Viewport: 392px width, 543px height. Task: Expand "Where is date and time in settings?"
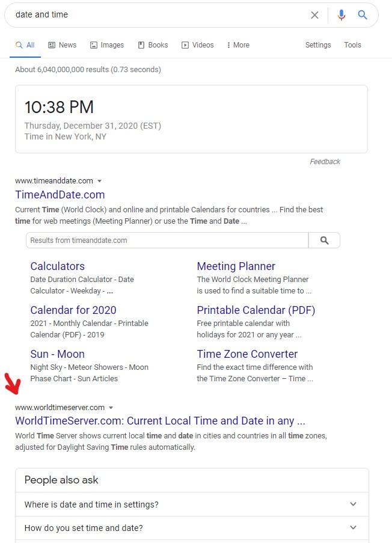192,504
